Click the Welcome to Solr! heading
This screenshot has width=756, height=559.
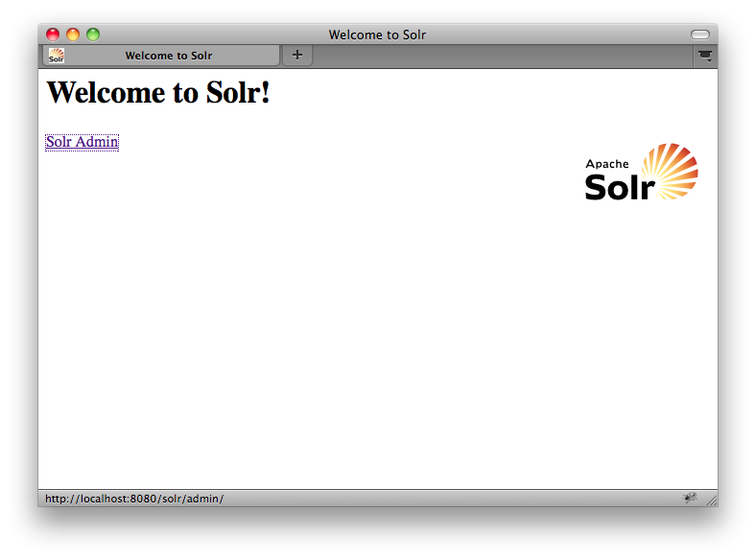pos(158,92)
